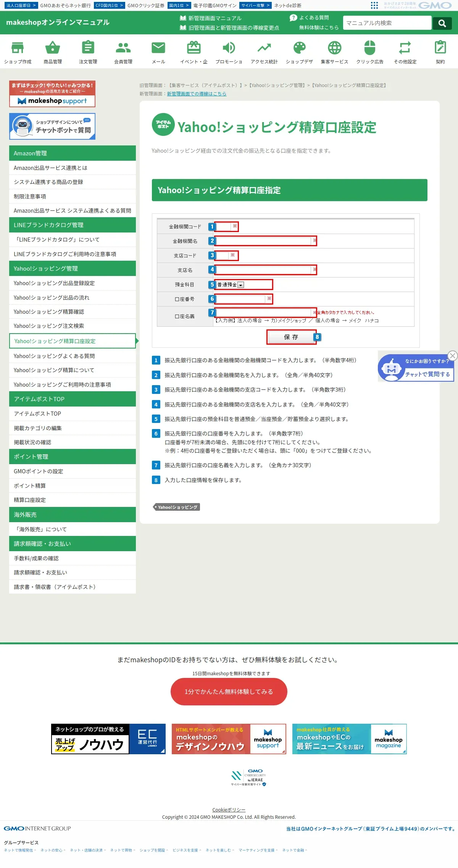Screen dimensions: 458x868
Task: Open 「海外販売」について page
Action: [73, 529]
